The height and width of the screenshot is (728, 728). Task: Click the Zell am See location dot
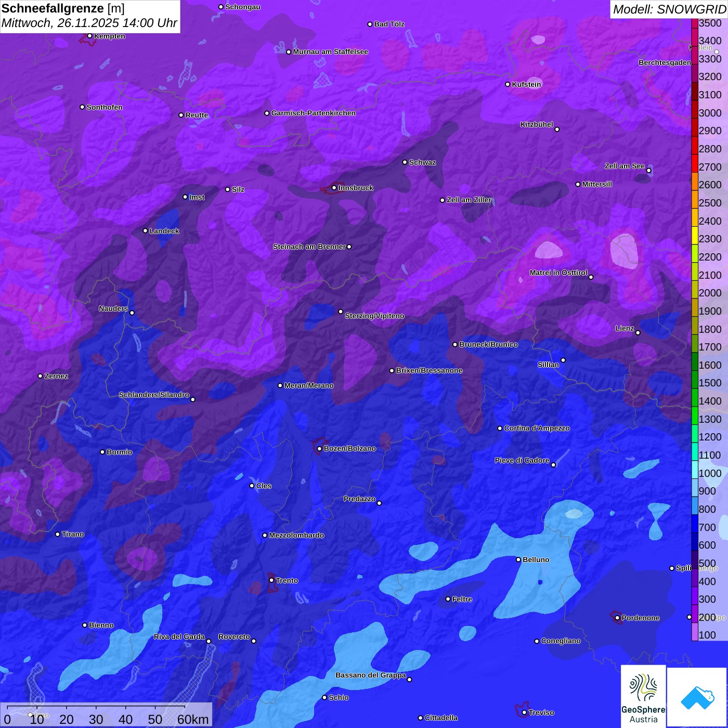point(648,171)
